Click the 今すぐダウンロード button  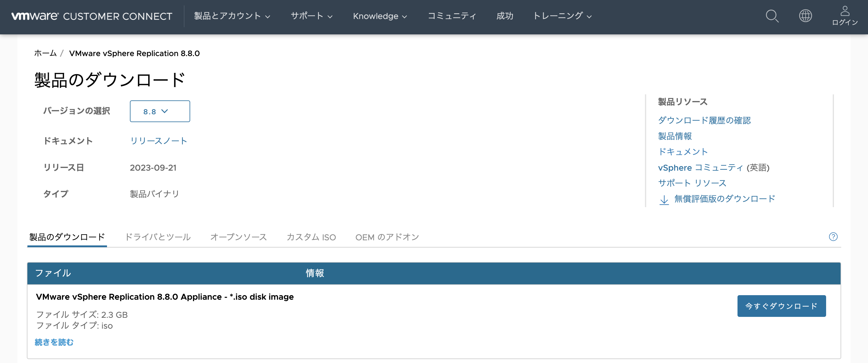pyautogui.click(x=782, y=306)
